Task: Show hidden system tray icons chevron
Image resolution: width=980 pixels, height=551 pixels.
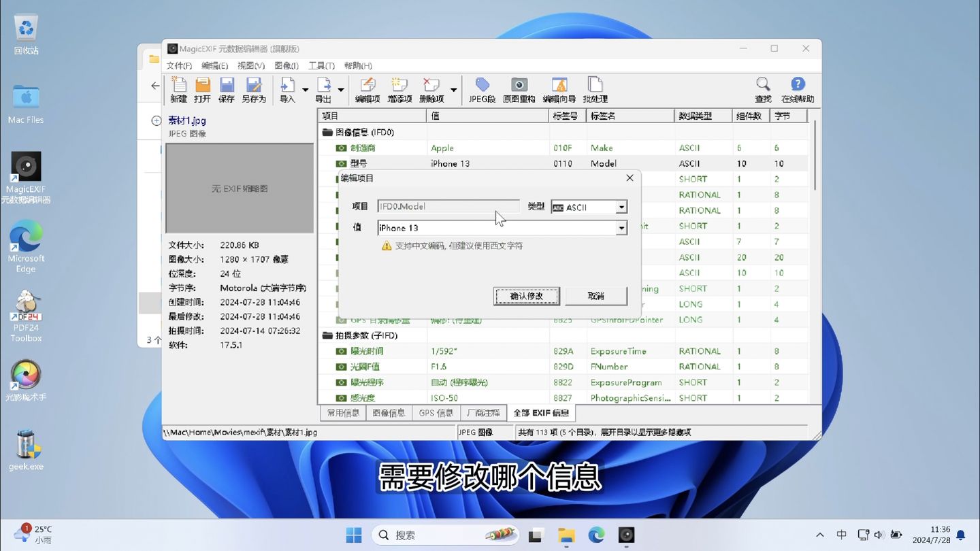Action: point(820,535)
